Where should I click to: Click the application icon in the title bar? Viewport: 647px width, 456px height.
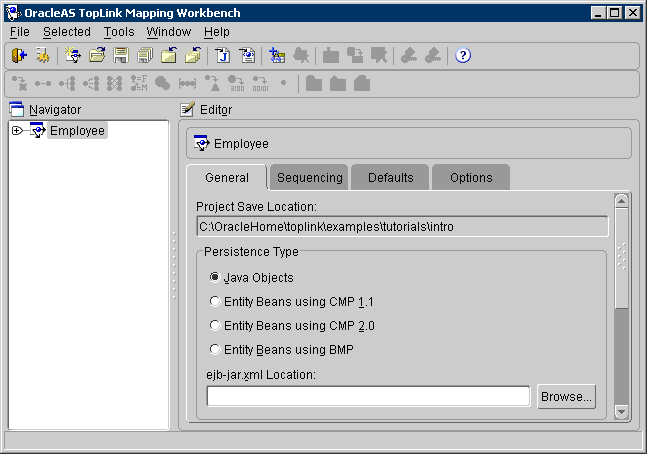coord(14,13)
